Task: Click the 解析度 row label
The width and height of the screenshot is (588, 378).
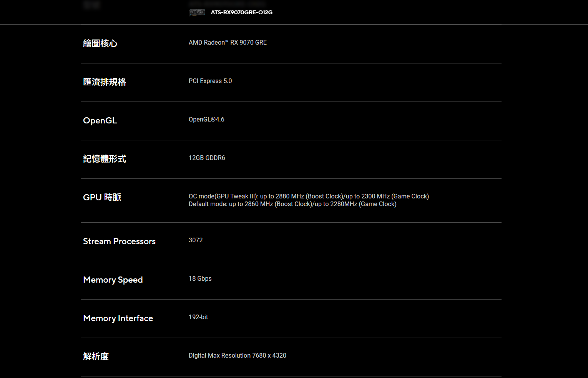Action: pyautogui.click(x=96, y=356)
